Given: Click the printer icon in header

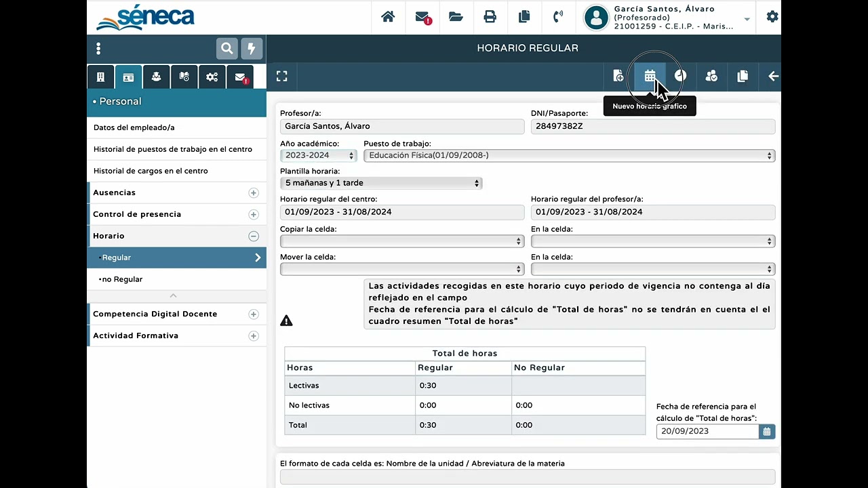Looking at the screenshot, I should (490, 17).
